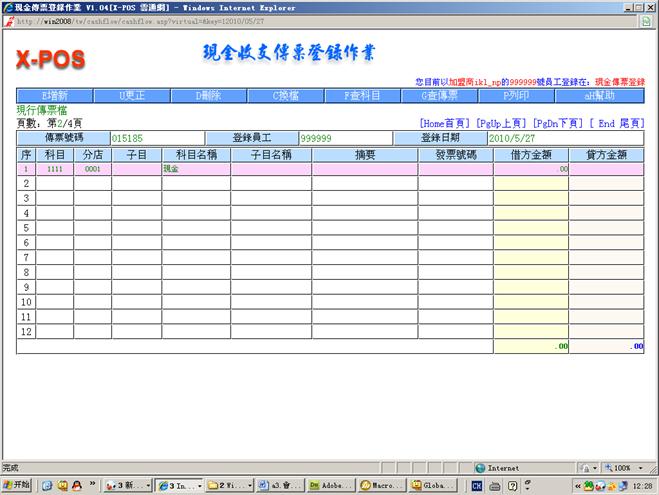The width and height of the screenshot is (659, 495).
Task: Open the Macromedia taskbar application
Action: point(380,485)
